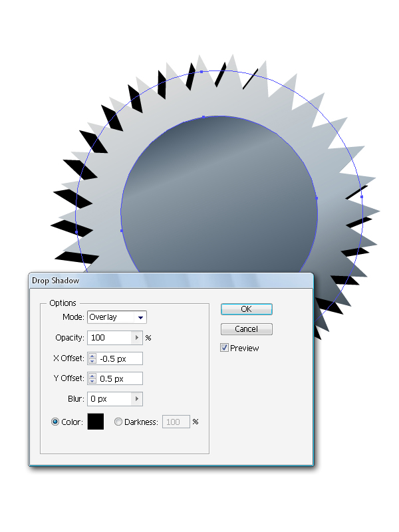The image size is (399, 532).
Task: Click the top anchor point of inner circle
Action: (x=203, y=117)
